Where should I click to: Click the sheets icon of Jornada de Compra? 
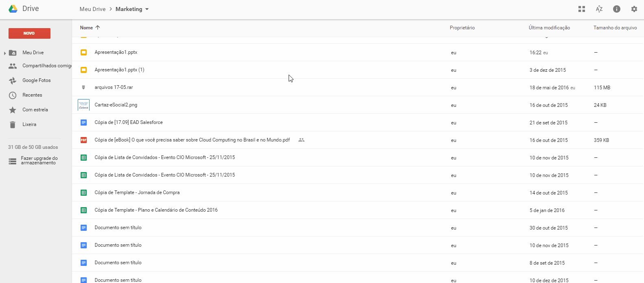point(83,192)
